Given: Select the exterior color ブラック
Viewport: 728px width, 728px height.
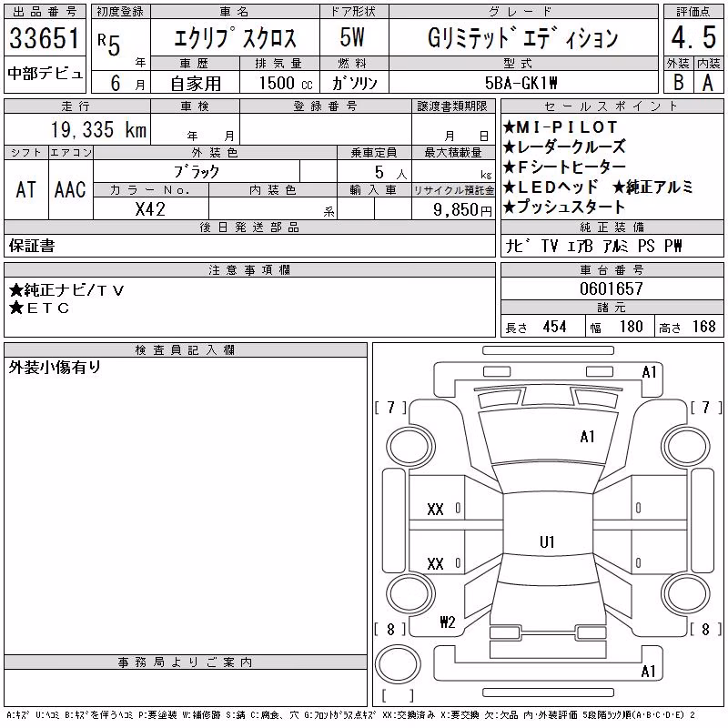Looking at the screenshot, I should pyautogui.click(x=197, y=172).
